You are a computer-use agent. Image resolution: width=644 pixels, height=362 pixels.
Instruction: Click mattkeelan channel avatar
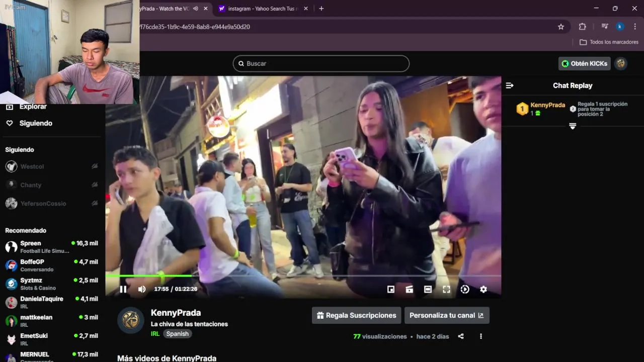pos(11,321)
